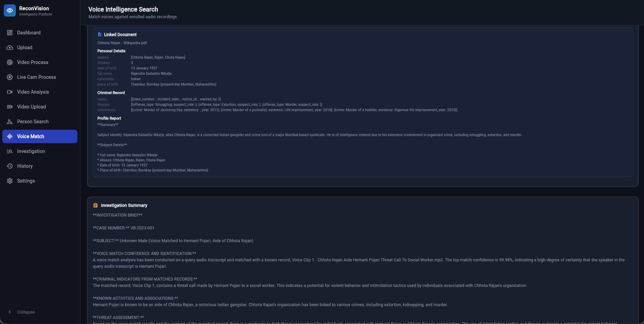
Task: Click the Person Search icon
Action: click(10, 122)
